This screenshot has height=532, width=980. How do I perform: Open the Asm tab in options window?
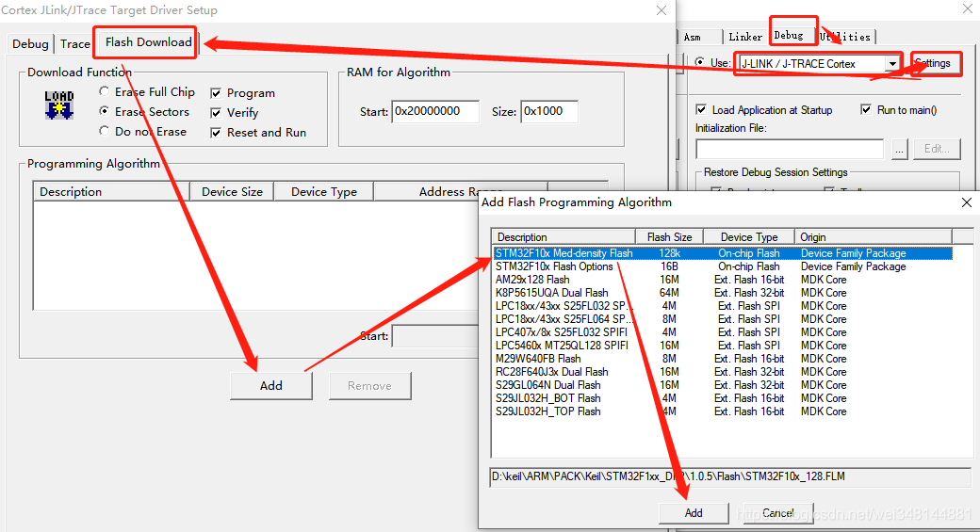point(693,37)
